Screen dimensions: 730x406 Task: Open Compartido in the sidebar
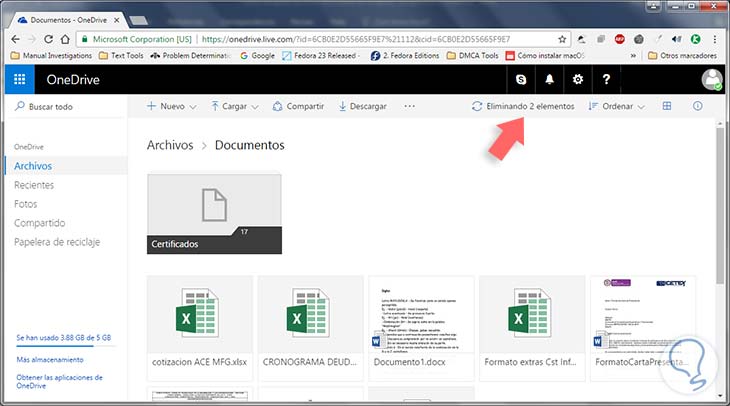[39, 223]
